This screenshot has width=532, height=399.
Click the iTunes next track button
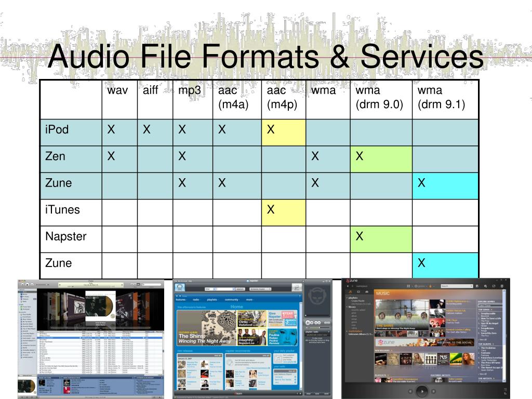(32, 285)
